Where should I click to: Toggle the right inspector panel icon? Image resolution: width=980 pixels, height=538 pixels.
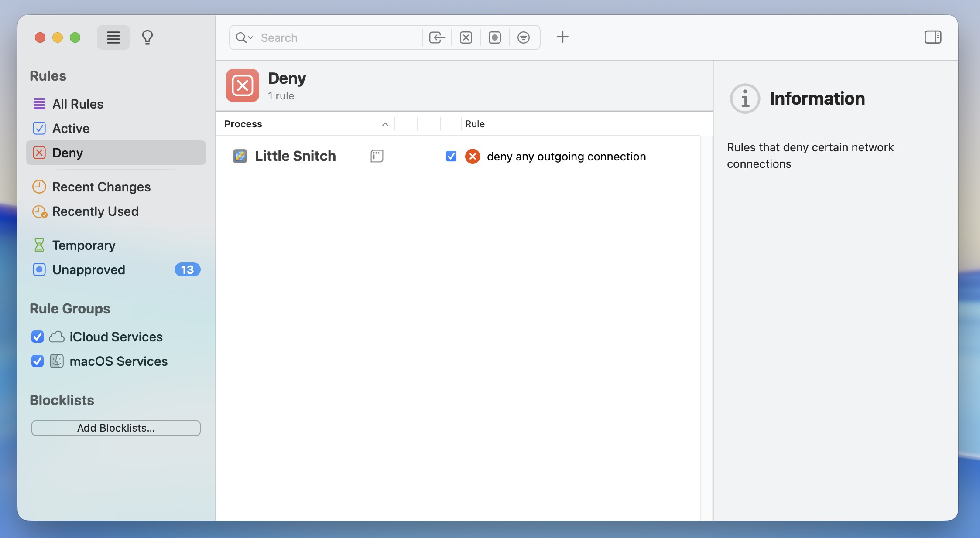tap(933, 37)
